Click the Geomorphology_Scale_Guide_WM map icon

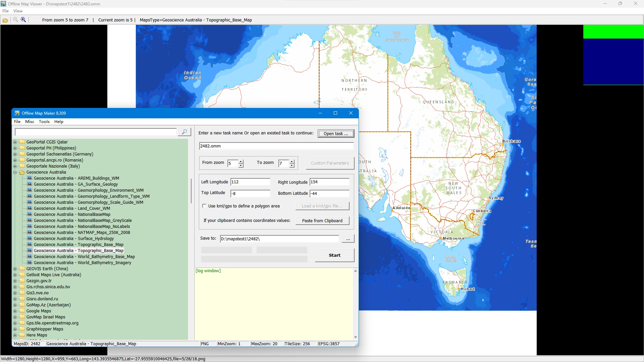30,202
